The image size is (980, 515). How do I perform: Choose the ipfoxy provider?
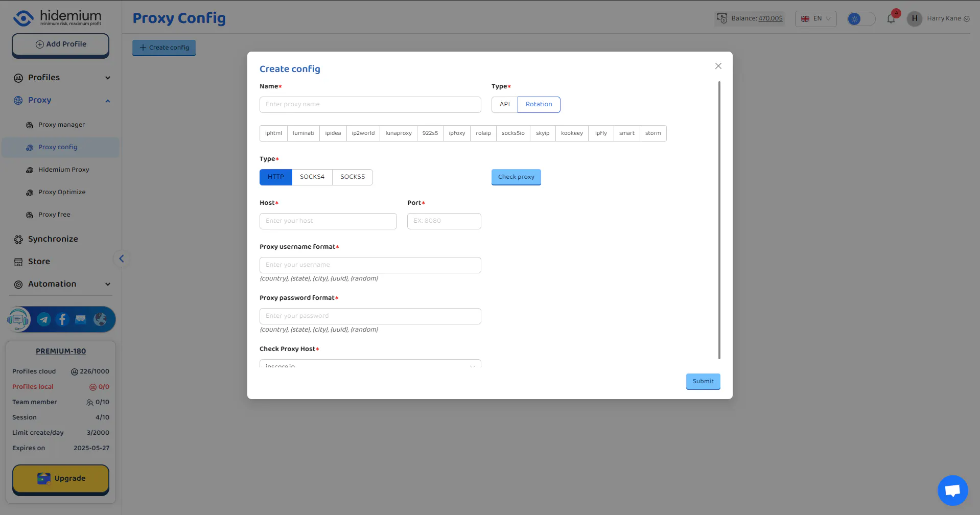[457, 133]
